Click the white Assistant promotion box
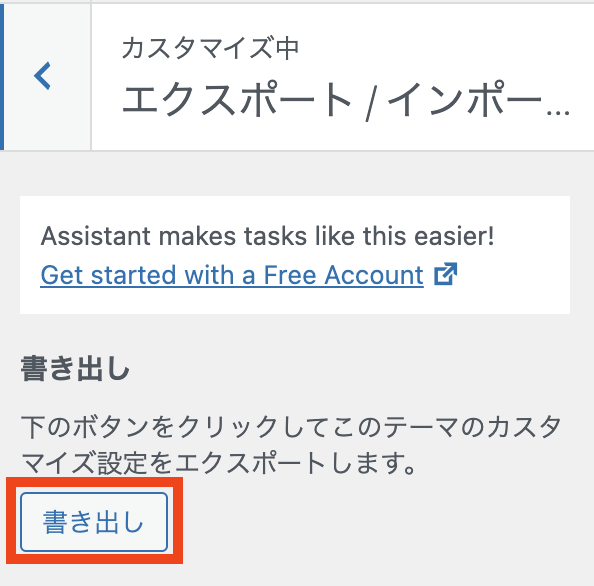Image resolution: width=594 pixels, height=586 pixels. pos(295,255)
